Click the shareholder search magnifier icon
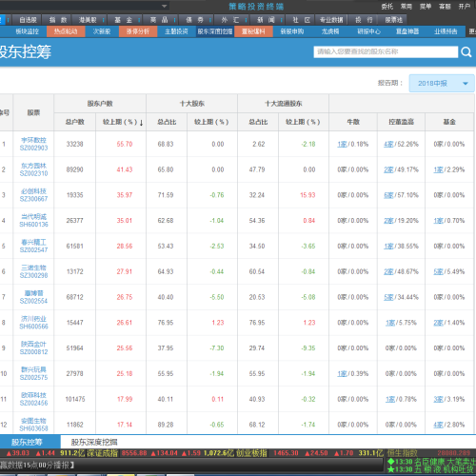476x476 pixels. (x=466, y=51)
